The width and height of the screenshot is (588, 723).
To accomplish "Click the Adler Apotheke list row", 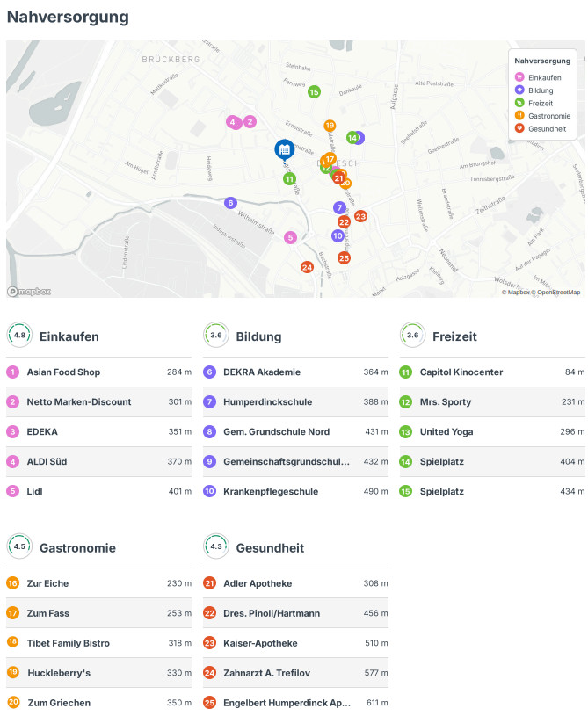I will (295, 583).
